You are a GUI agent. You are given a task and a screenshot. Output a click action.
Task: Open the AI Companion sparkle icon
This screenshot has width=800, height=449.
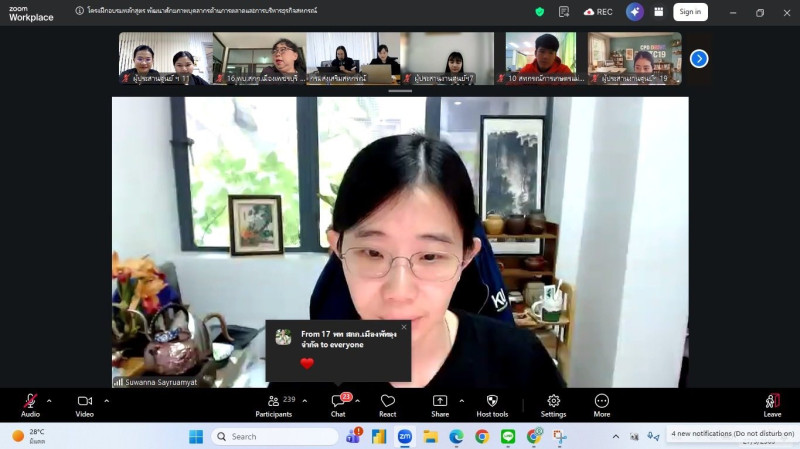pos(634,12)
